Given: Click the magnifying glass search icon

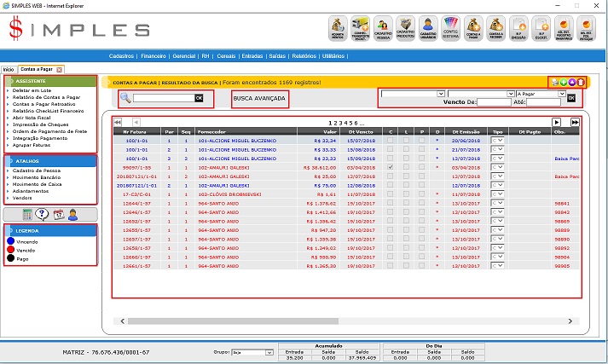Looking at the screenshot, I should pyautogui.click(x=124, y=98).
